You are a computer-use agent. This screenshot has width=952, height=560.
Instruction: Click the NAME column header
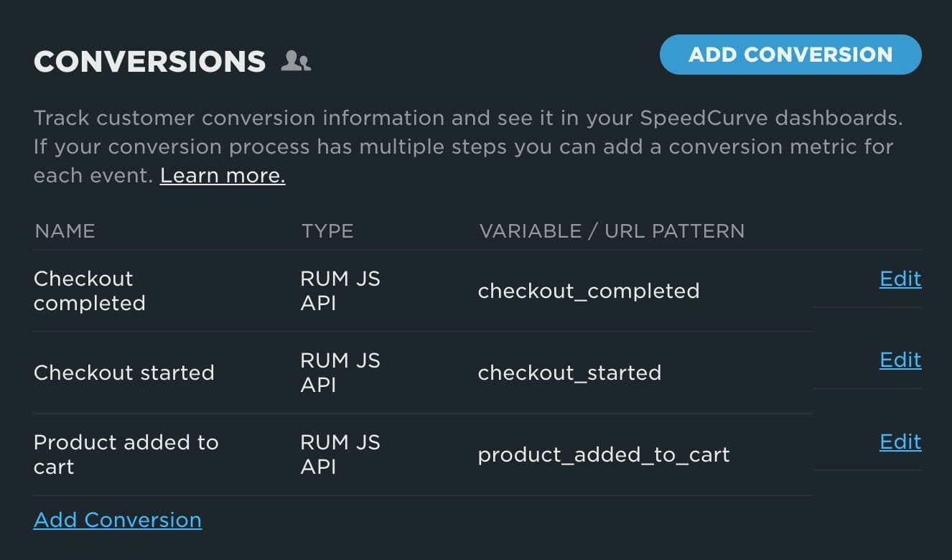(x=65, y=231)
